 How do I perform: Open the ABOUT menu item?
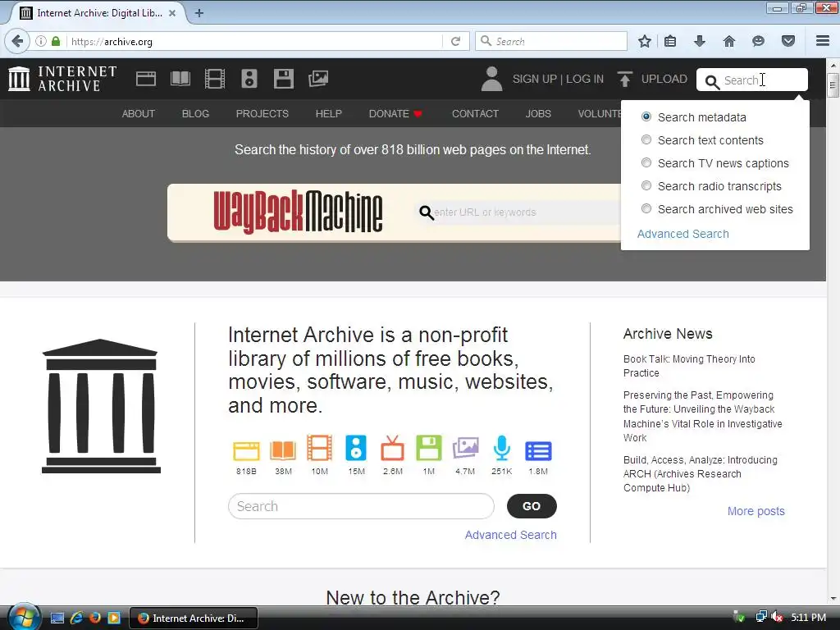(138, 113)
